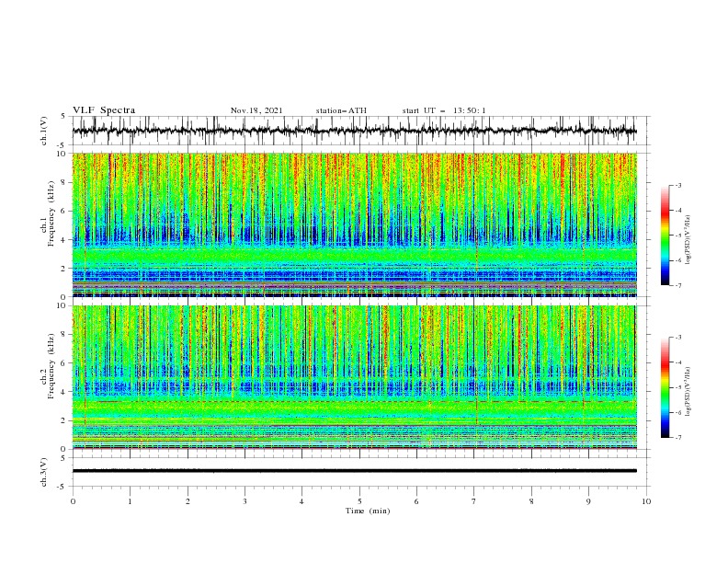Click inside the ch.2 spectrogram plot
Viewport: 728px width, 563px height.
tap(354, 377)
